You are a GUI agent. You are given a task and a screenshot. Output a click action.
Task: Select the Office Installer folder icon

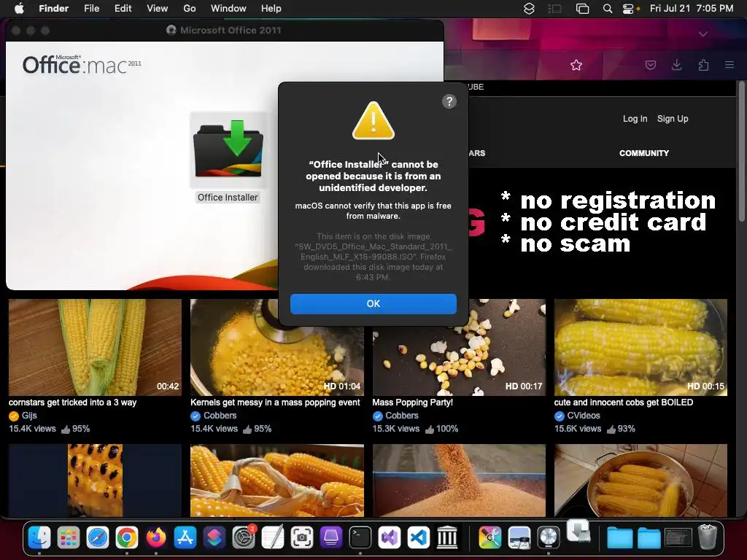pyautogui.click(x=228, y=150)
